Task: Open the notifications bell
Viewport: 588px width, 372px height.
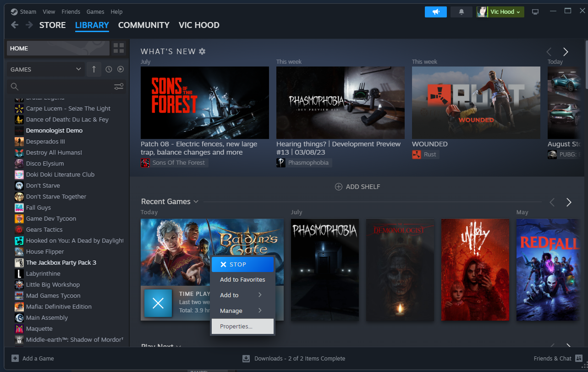Action: (462, 11)
